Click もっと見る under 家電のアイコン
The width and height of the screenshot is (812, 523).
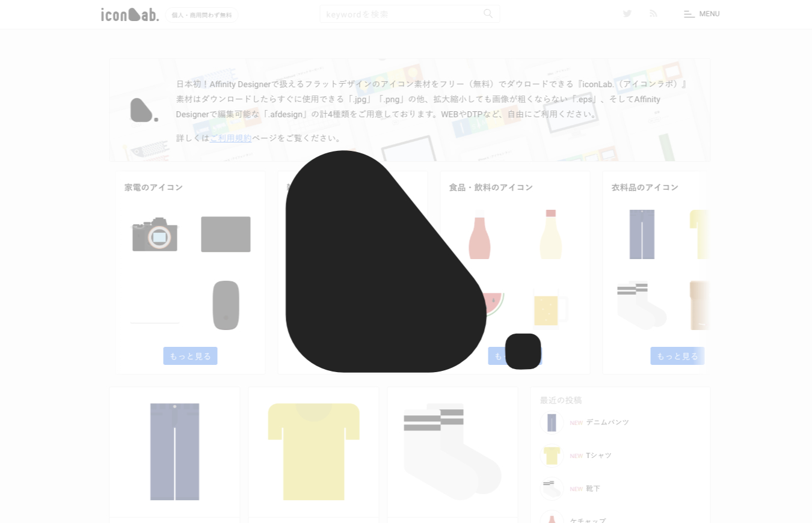[x=190, y=356]
